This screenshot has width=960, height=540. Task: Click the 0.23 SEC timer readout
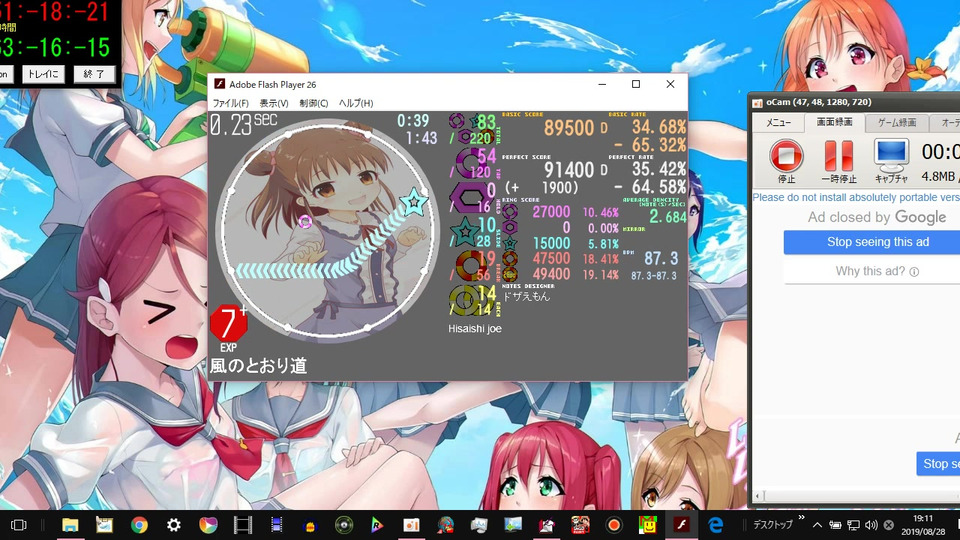point(243,124)
